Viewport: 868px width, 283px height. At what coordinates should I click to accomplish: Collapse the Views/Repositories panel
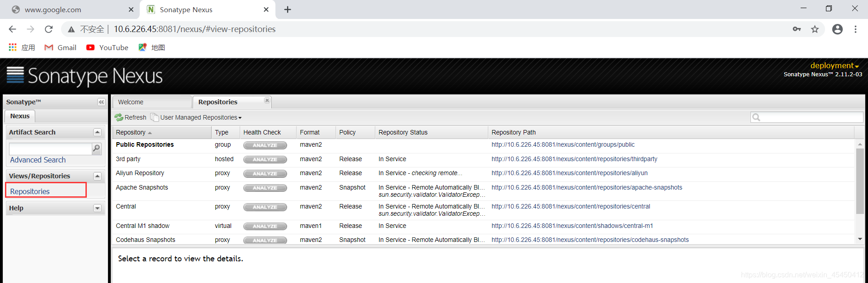[x=97, y=176]
